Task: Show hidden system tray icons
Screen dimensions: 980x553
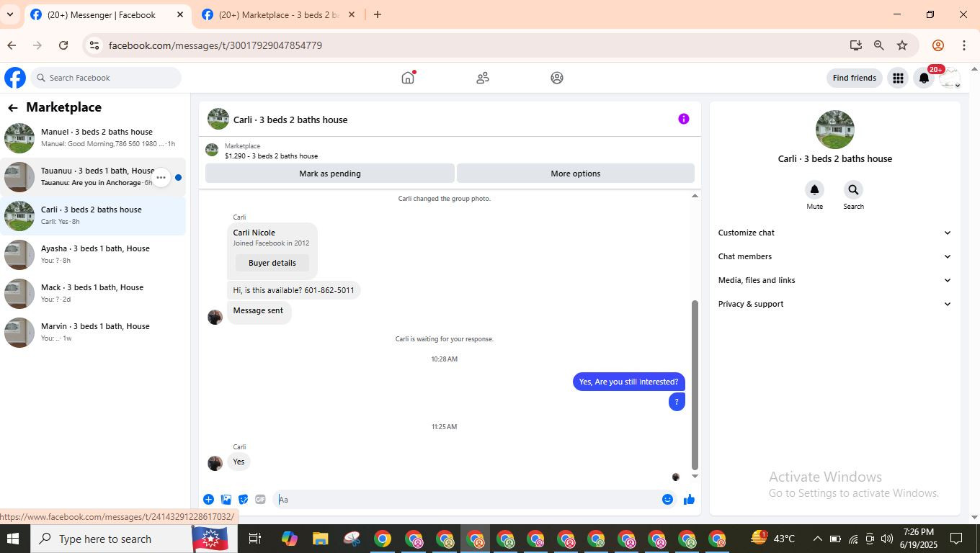Action: pos(817,539)
